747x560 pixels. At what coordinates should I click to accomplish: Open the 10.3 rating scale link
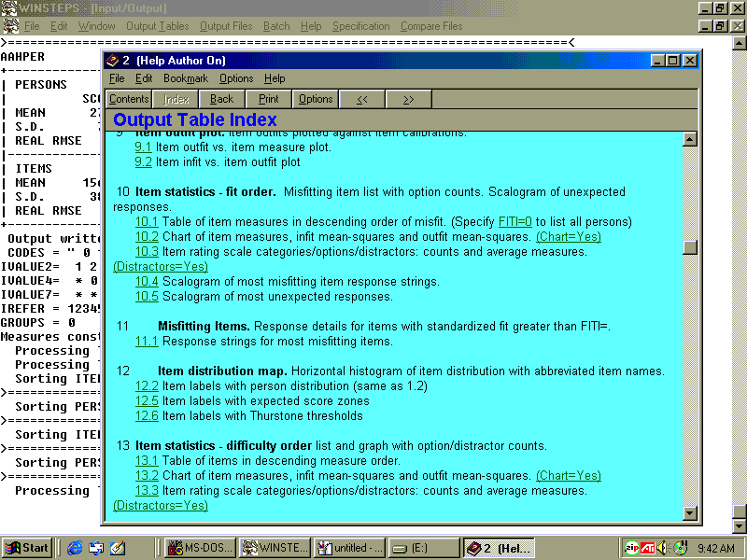[147, 251]
